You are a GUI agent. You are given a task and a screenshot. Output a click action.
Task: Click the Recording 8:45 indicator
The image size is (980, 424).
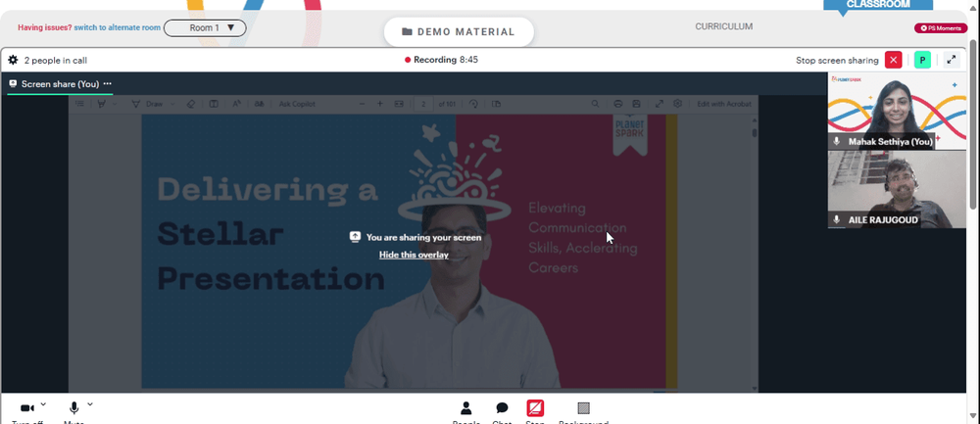(x=441, y=60)
